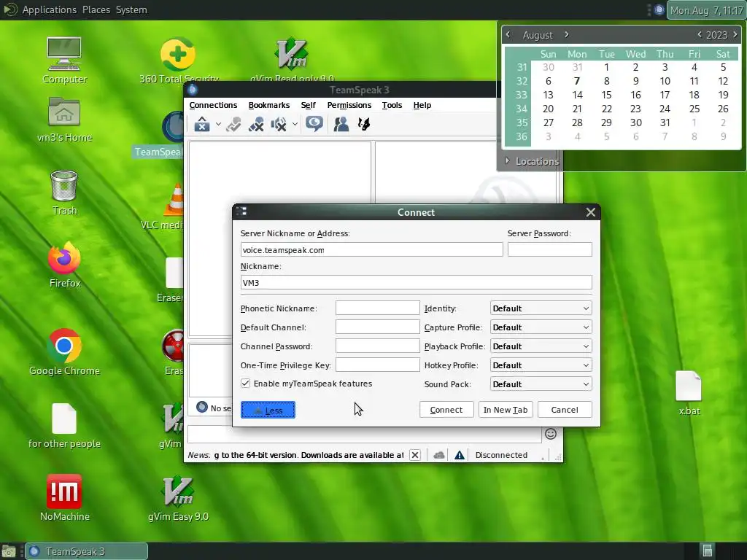The height and width of the screenshot is (560, 747).
Task: Open the Permissions menu
Action: pos(349,105)
